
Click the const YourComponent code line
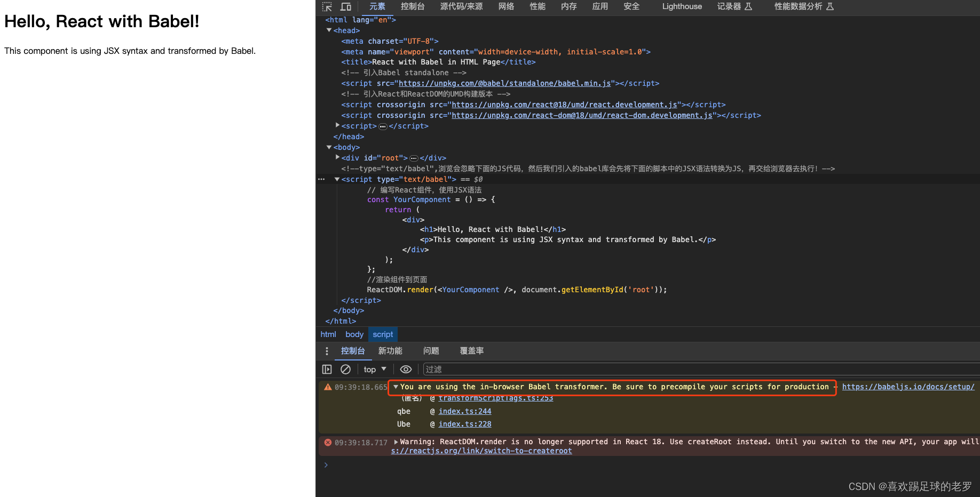[x=431, y=199]
